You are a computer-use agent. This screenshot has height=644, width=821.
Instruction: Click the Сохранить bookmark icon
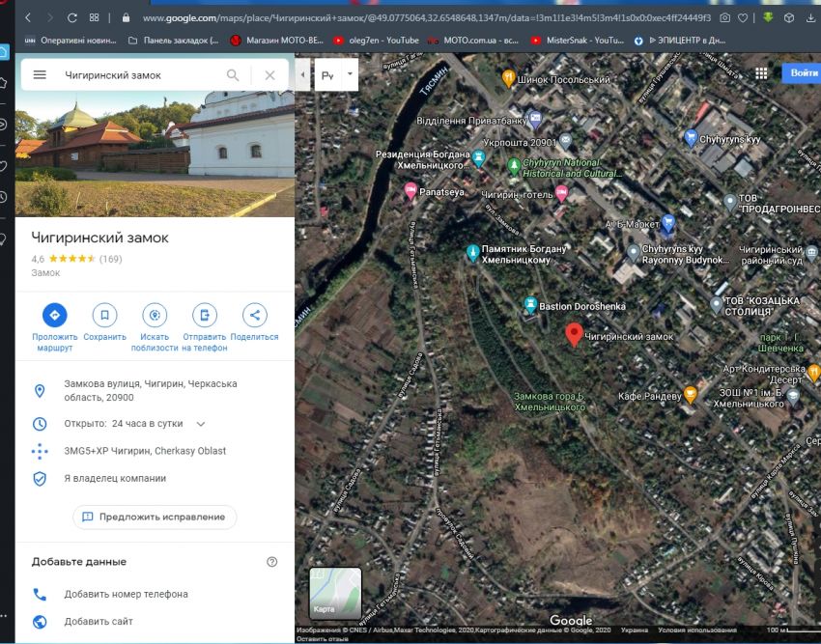pyautogui.click(x=104, y=315)
